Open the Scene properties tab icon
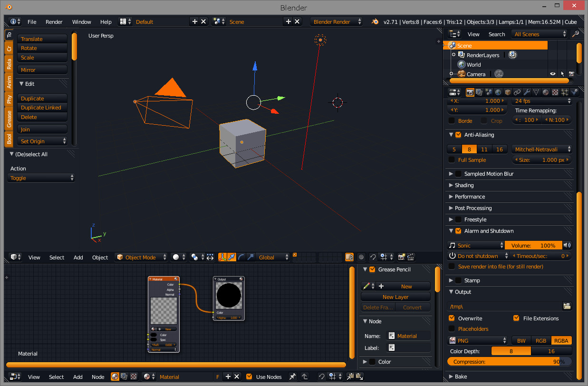 (x=489, y=92)
